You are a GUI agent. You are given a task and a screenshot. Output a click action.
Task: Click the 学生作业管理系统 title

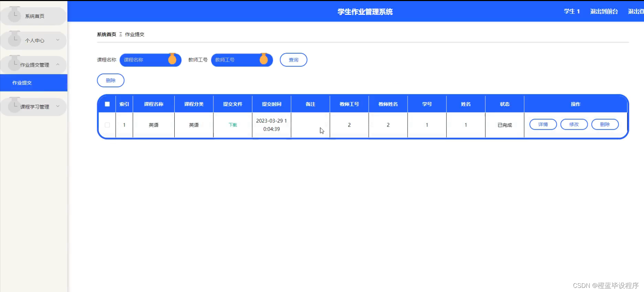tap(365, 12)
